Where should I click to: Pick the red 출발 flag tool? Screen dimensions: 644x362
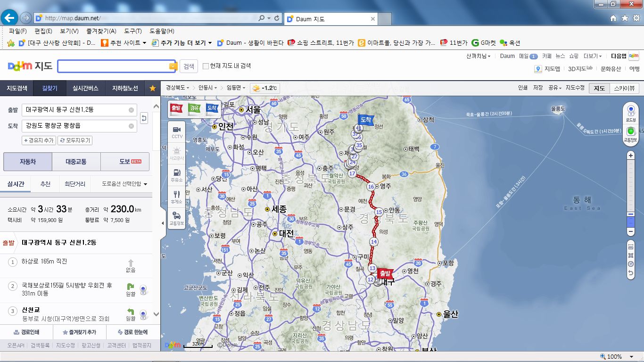tap(176, 108)
